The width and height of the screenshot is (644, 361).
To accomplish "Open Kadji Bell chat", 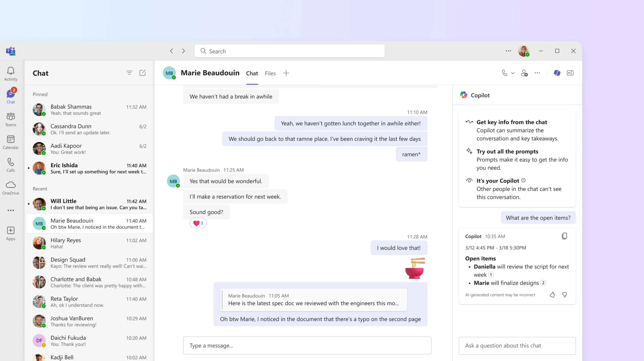I will 90,357.
